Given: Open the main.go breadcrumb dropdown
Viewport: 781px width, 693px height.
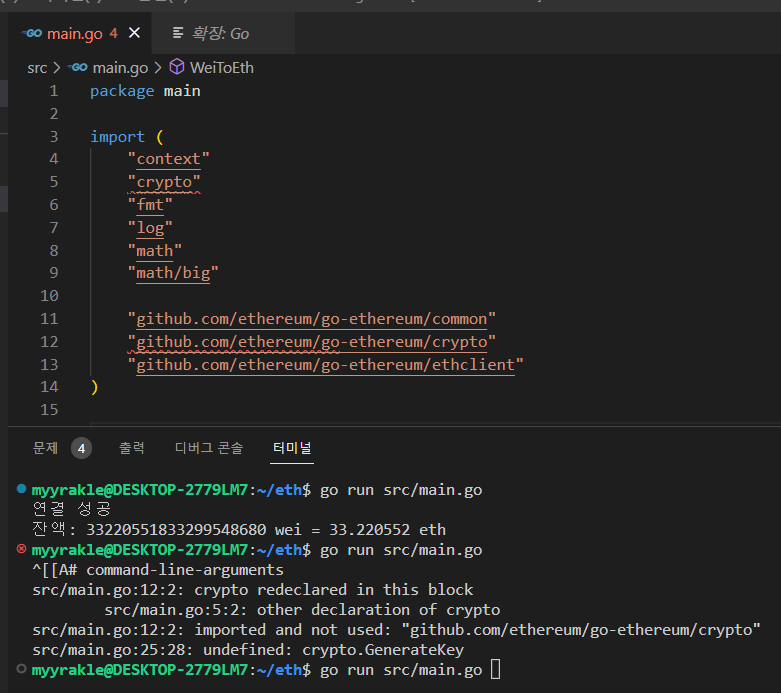Looking at the screenshot, I should pos(120,67).
